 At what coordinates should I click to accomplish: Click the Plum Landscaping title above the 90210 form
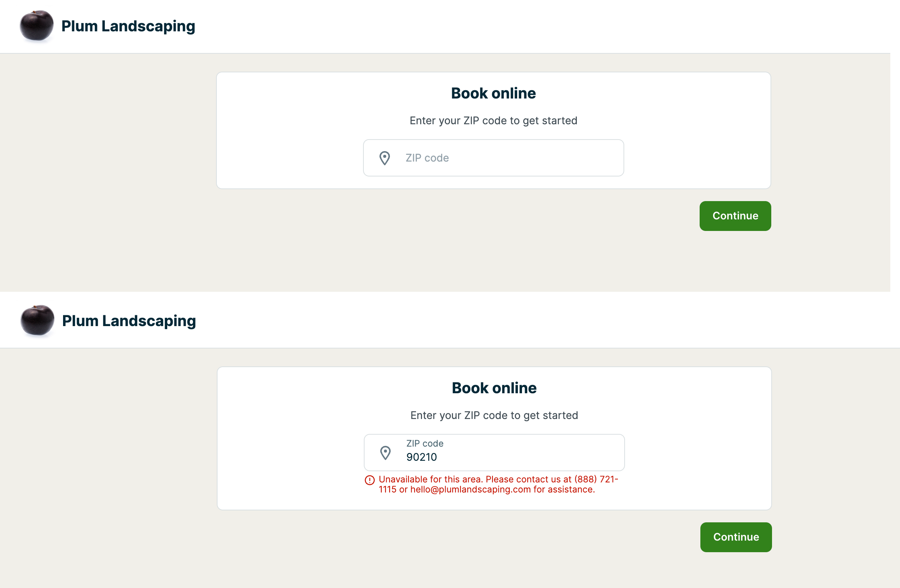coord(129,320)
